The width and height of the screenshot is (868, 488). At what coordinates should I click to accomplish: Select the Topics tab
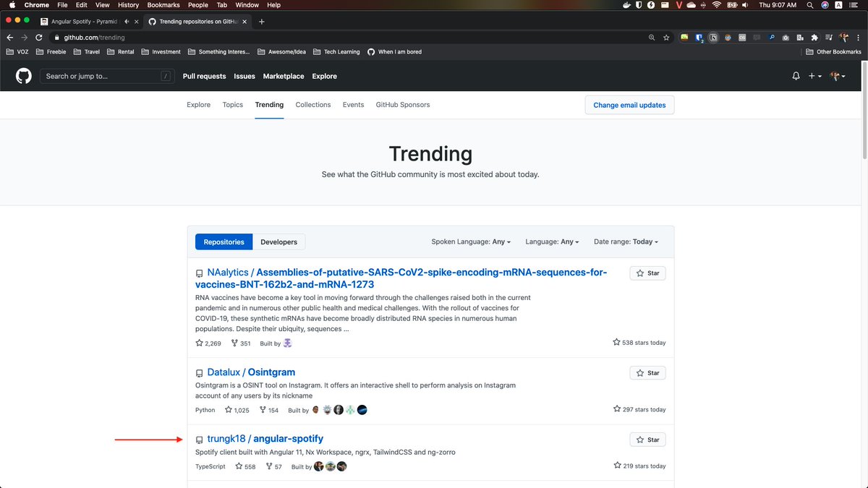pyautogui.click(x=233, y=105)
